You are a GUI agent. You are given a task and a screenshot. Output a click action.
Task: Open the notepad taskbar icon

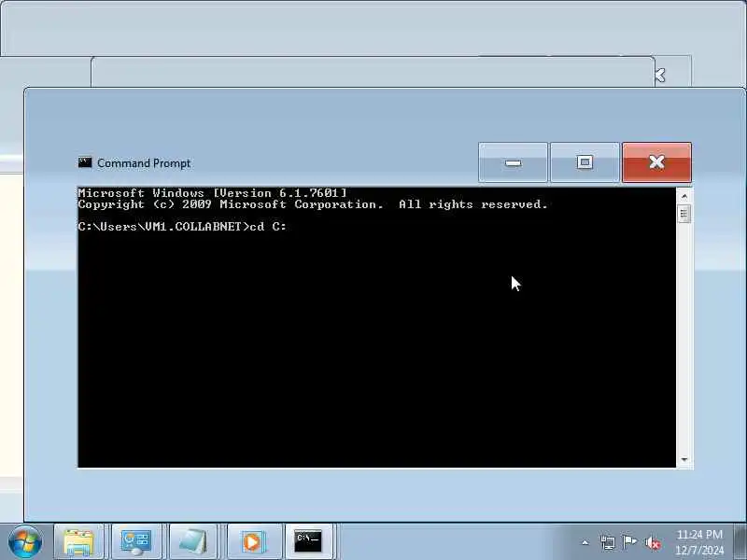(193, 542)
